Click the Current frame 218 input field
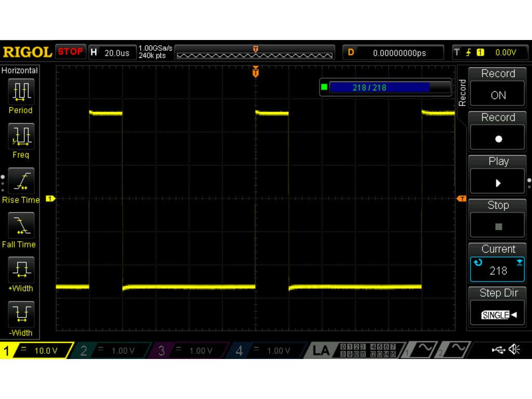Screen dimensions: 532x399 point(497,270)
